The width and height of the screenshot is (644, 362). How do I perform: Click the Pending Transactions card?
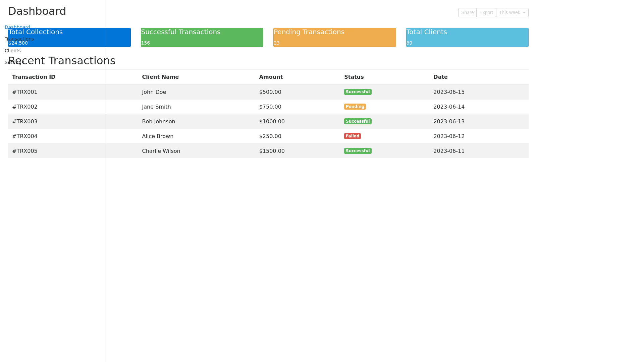(334, 37)
